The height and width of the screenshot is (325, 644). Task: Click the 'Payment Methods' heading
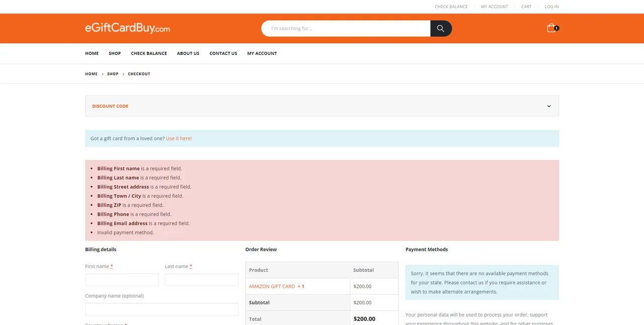(x=427, y=250)
